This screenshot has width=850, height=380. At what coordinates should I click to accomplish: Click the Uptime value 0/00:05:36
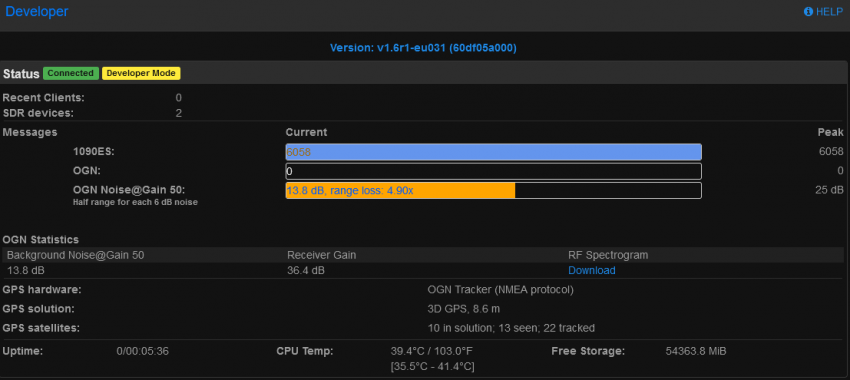pos(143,351)
